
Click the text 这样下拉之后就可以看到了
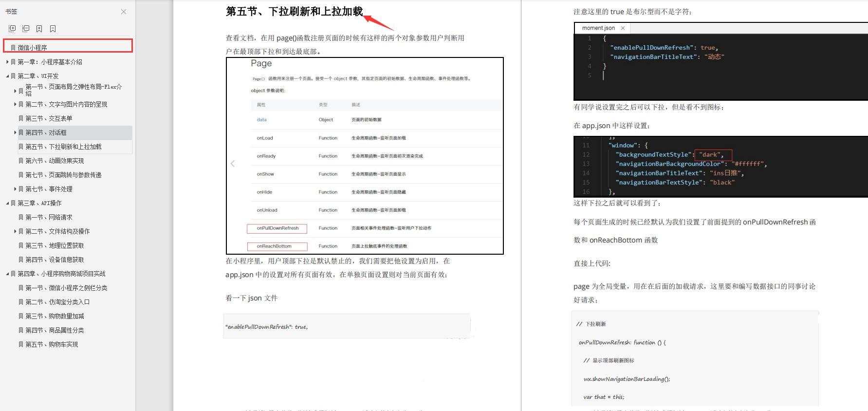coord(617,203)
